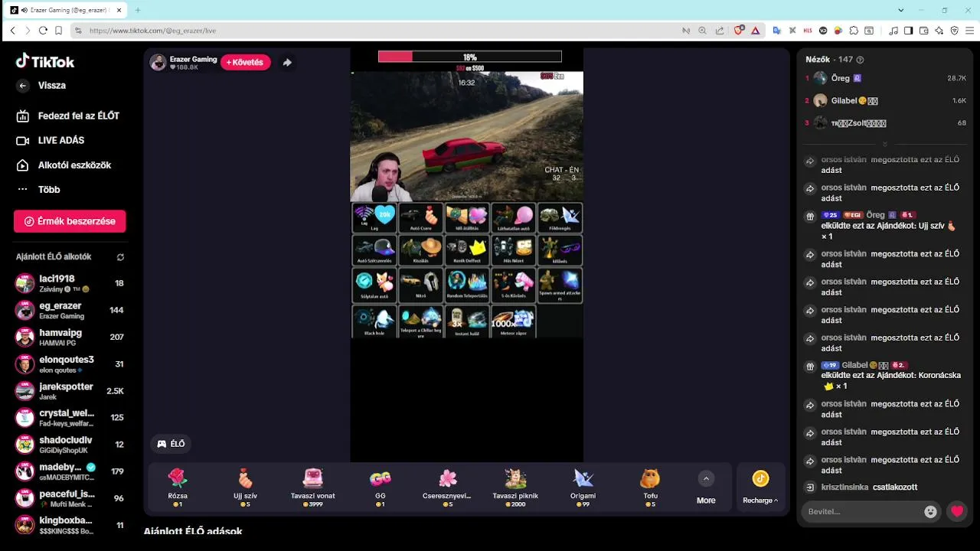Go back with the Vissza arrow
This screenshot has height=551, width=980.
(x=23, y=86)
